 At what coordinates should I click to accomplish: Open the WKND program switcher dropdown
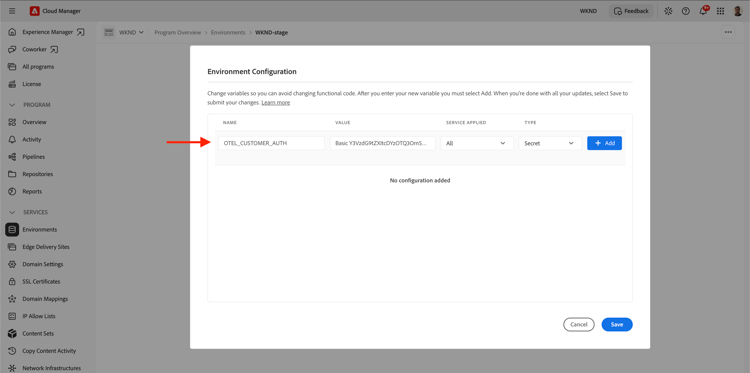click(x=124, y=32)
